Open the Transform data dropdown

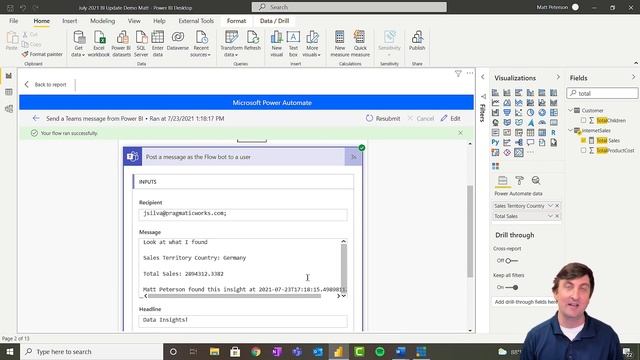point(231,51)
